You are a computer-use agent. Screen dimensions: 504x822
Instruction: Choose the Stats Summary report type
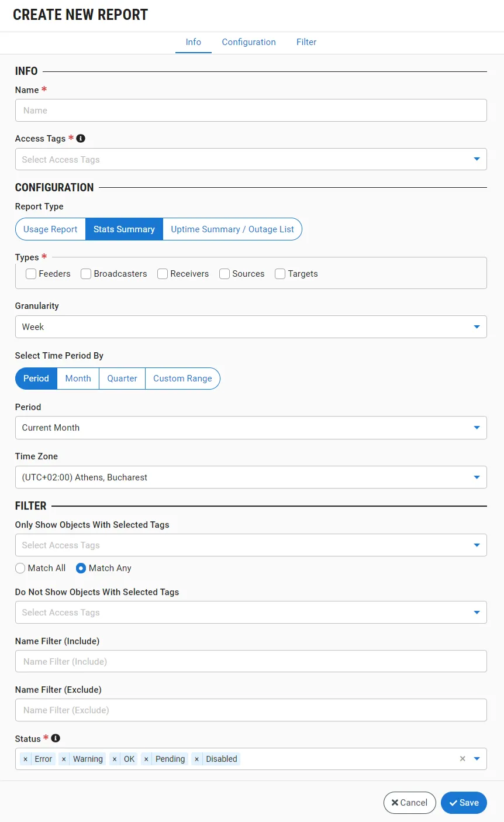coord(124,229)
